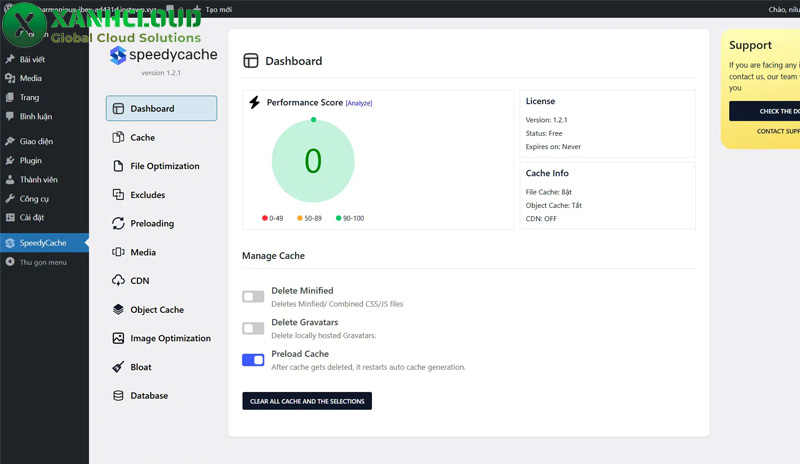Open the Preloading tab
The height and width of the screenshot is (464, 800).
point(161,223)
